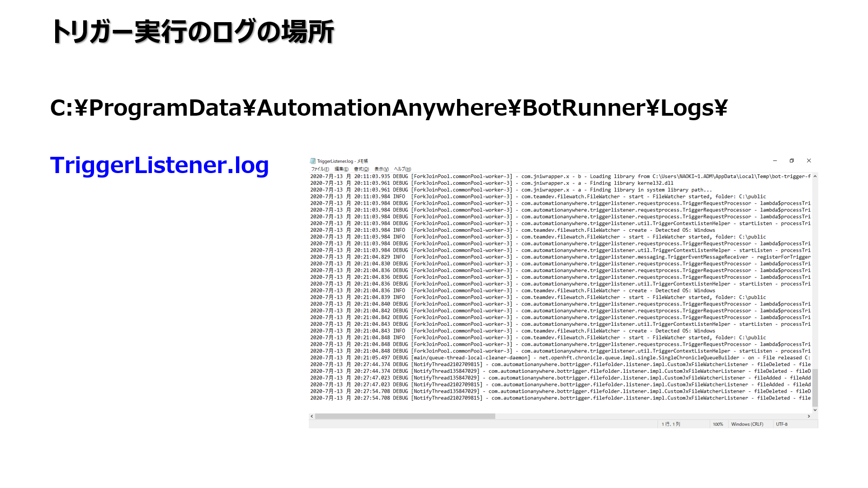Image resolution: width=868 pixels, height=488 pixels.
Task: Click the vertical scrollbar thumb
Action: tap(815, 388)
